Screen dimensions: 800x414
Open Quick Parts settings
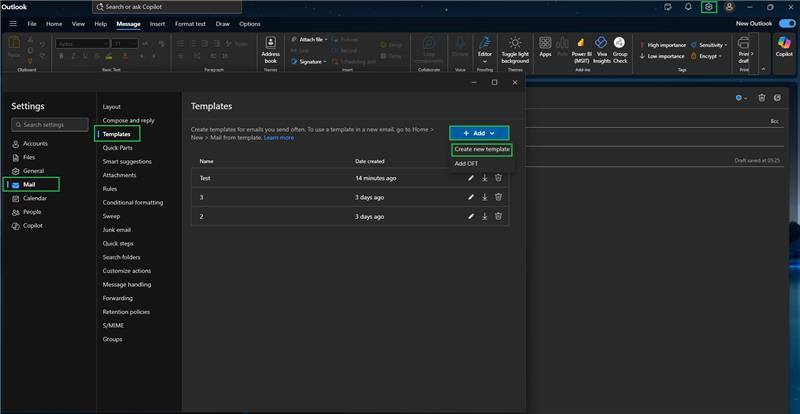click(x=117, y=148)
